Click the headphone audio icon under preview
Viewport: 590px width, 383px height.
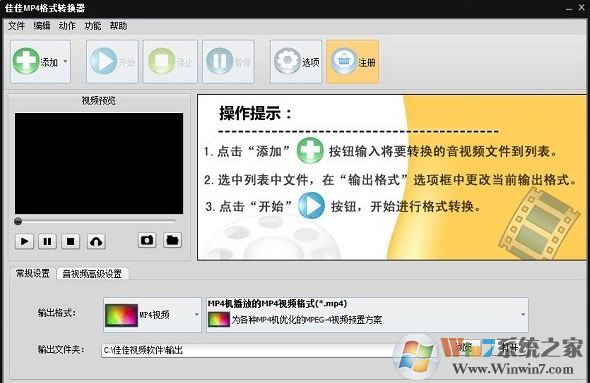96,241
